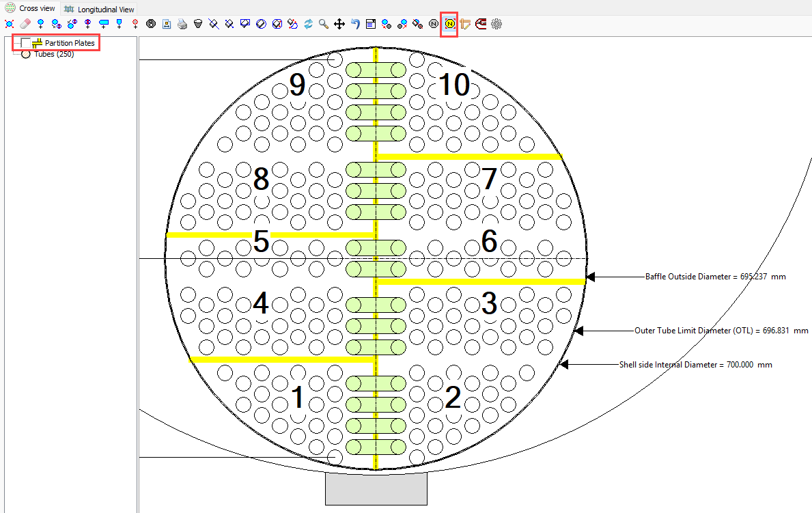Click the add cyan shield shape icon
The width and height of the screenshot is (812, 513).
click(119, 24)
